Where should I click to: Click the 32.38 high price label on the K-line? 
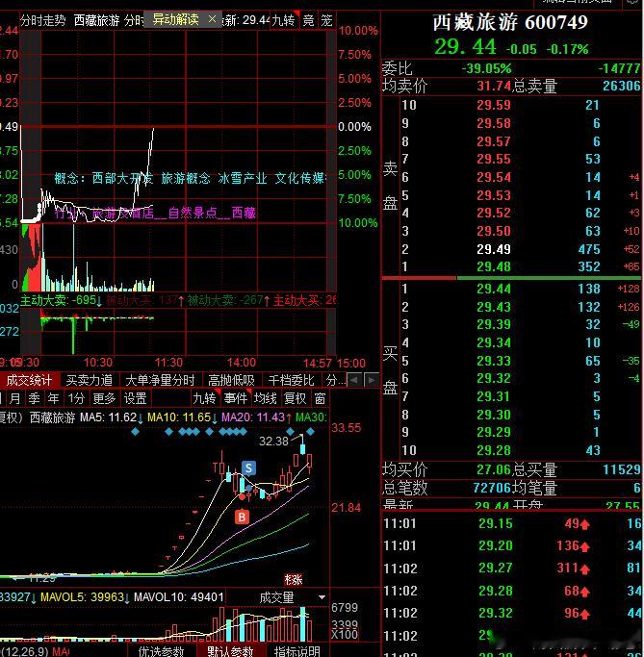pyautogui.click(x=273, y=442)
